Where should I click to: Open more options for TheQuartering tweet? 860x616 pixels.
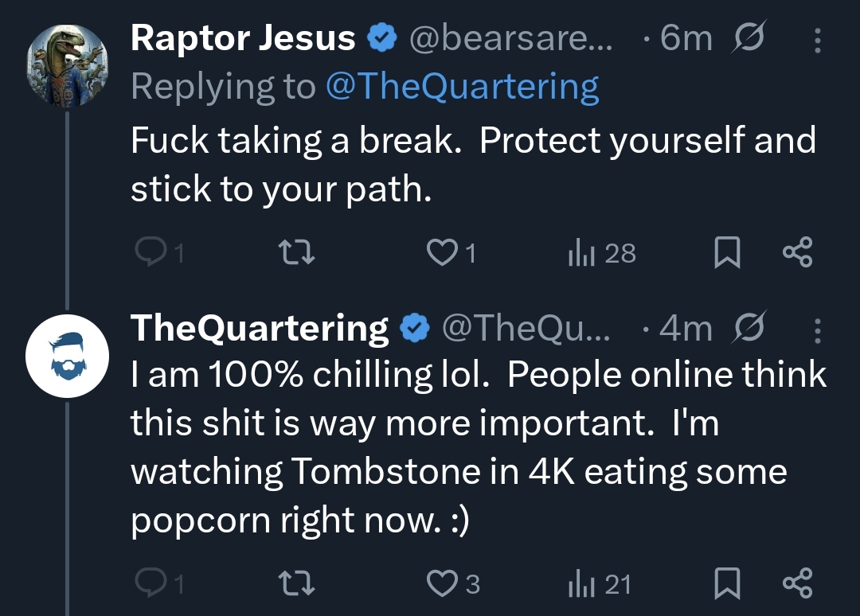(818, 330)
